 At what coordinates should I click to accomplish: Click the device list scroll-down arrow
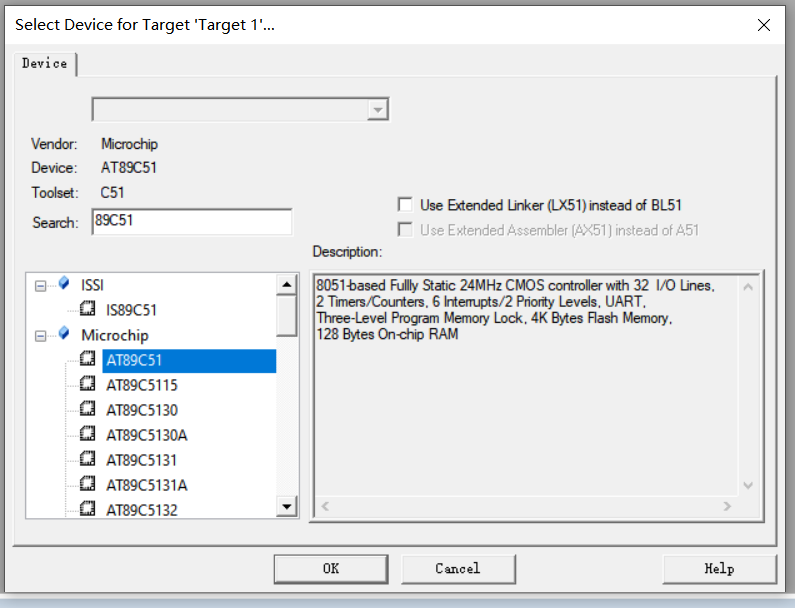287,507
